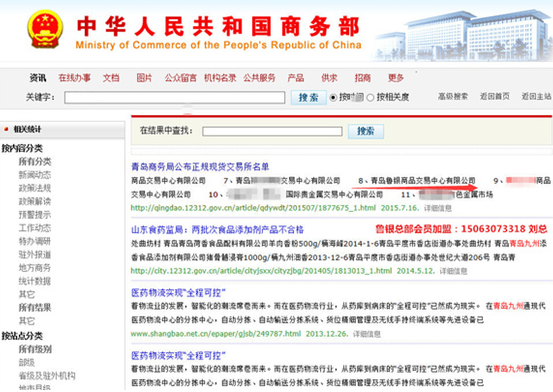Screen dimensions: 553x392
Task: Click the main 搜索 button
Action: [x=309, y=97]
